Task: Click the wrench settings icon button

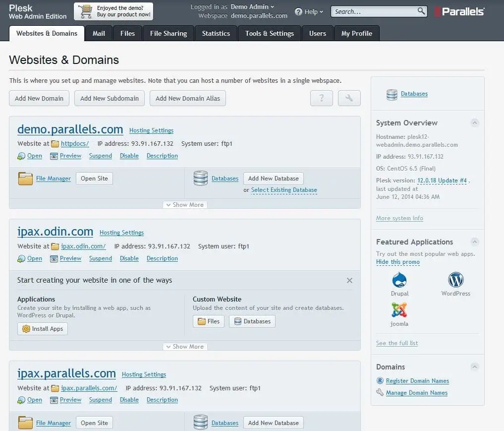Action: tap(349, 98)
